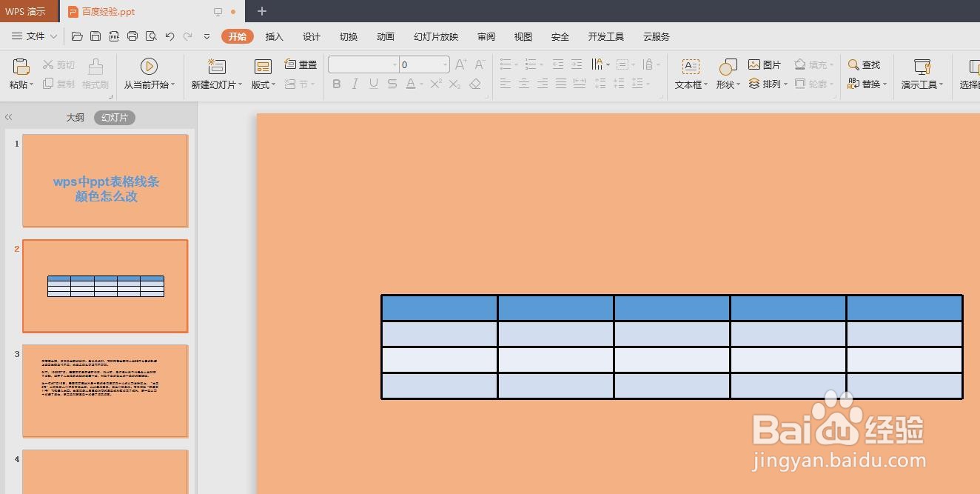
Task: Switch to the 动画 tab
Action: point(386,36)
